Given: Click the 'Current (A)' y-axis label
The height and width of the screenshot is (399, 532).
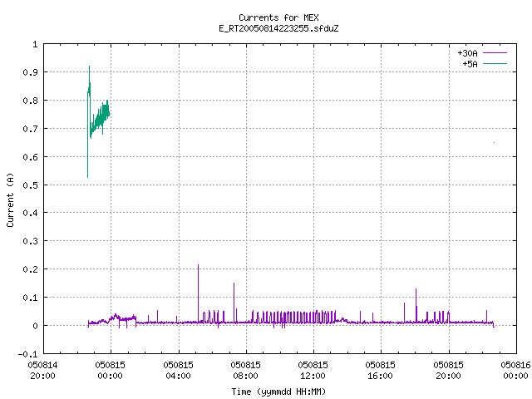Looking at the screenshot, I should [x=10, y=200].
